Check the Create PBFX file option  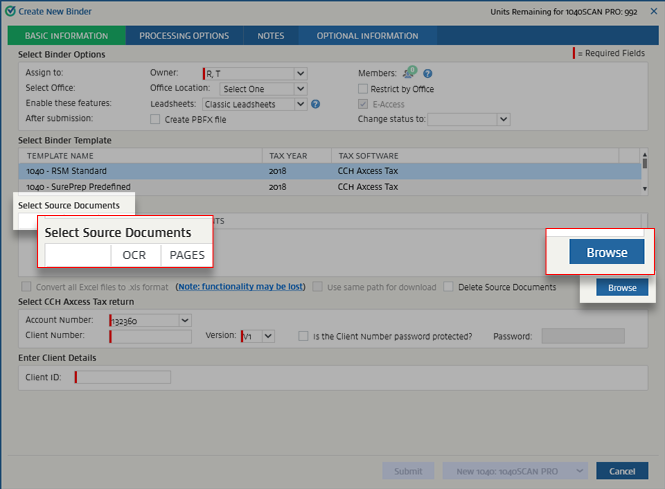[x=154, y=119]
